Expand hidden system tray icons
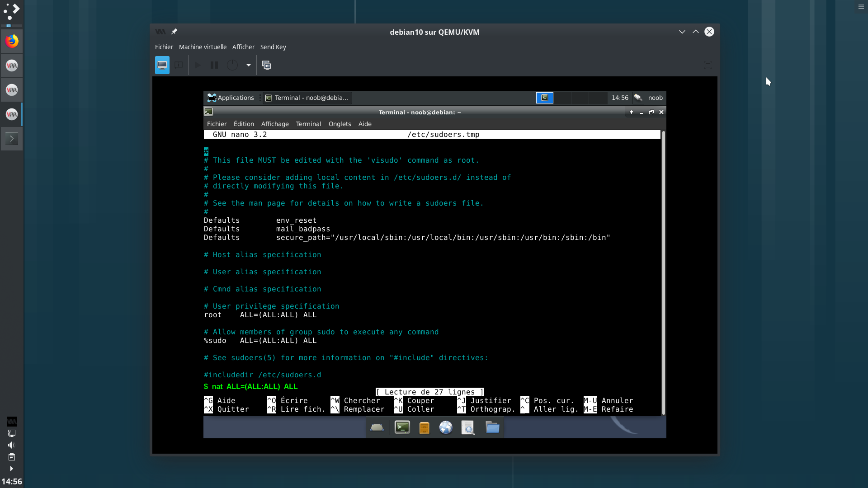This screenshot has width=868, height=488. 12,469
